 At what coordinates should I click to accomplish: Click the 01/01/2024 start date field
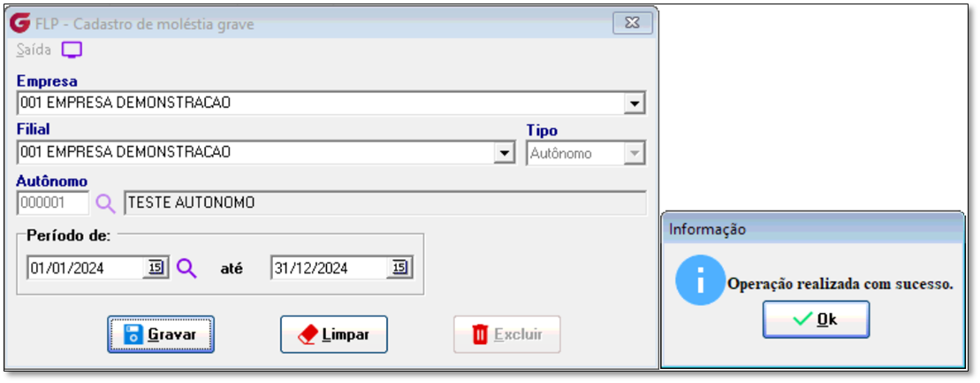(86, 269)
